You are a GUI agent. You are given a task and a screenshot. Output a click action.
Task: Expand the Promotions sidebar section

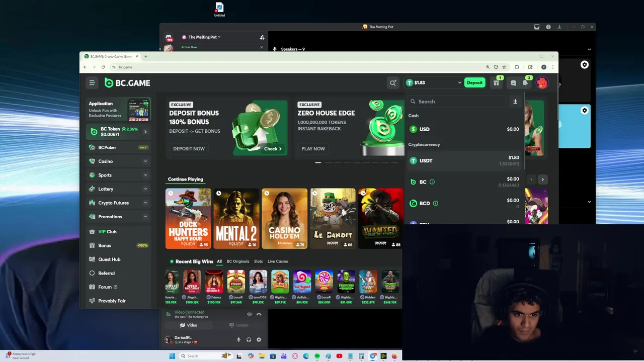click(x=145, y=217)
